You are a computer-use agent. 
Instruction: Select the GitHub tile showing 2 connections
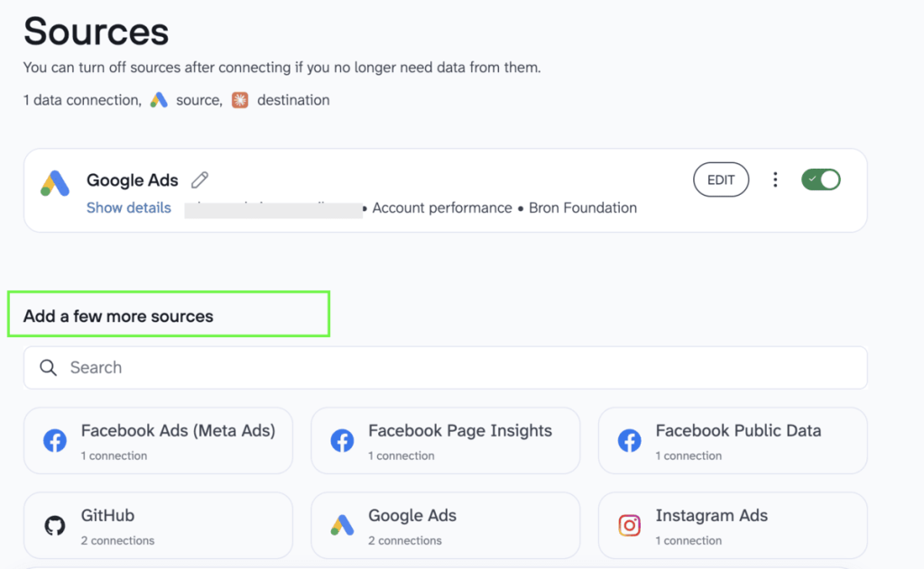click(158, 525)
